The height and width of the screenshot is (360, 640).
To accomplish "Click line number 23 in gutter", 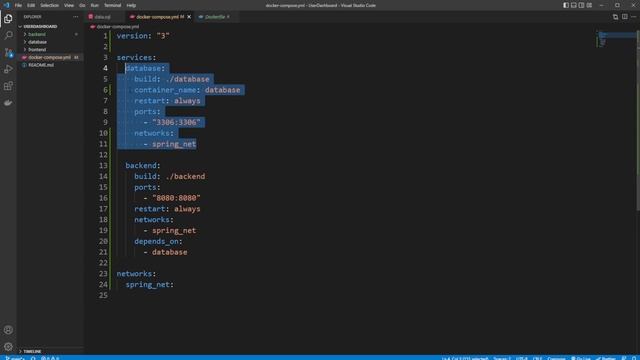I will coord(103,273).
